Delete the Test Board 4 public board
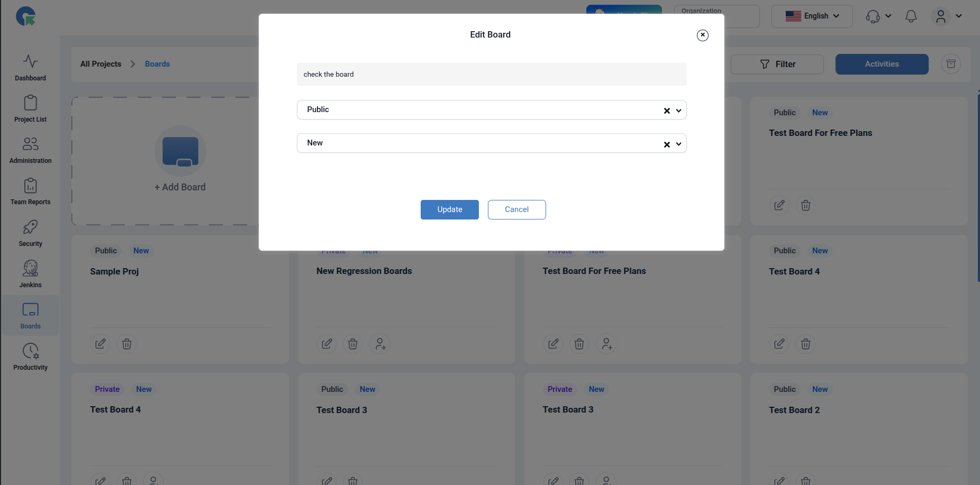980x485 pixels. pos(805,344)
